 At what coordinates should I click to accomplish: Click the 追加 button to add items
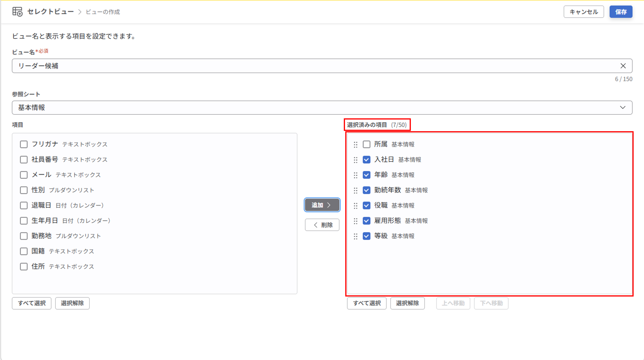[322, 205]
